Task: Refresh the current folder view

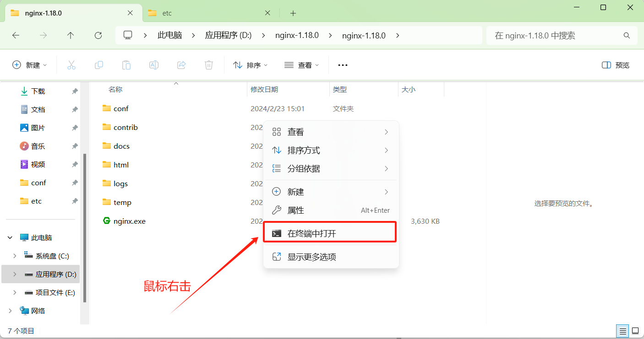Action: pyautogui.click(x=98, y=35)
